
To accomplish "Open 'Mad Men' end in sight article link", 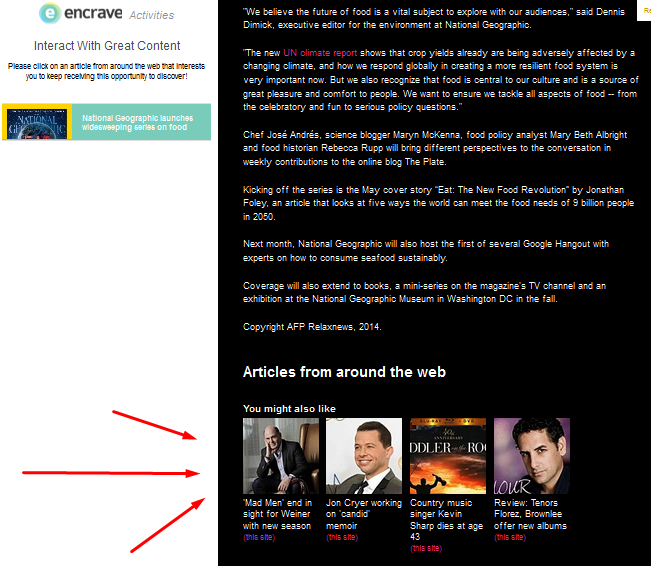I will pyautogui.click(x=277, y=514).
